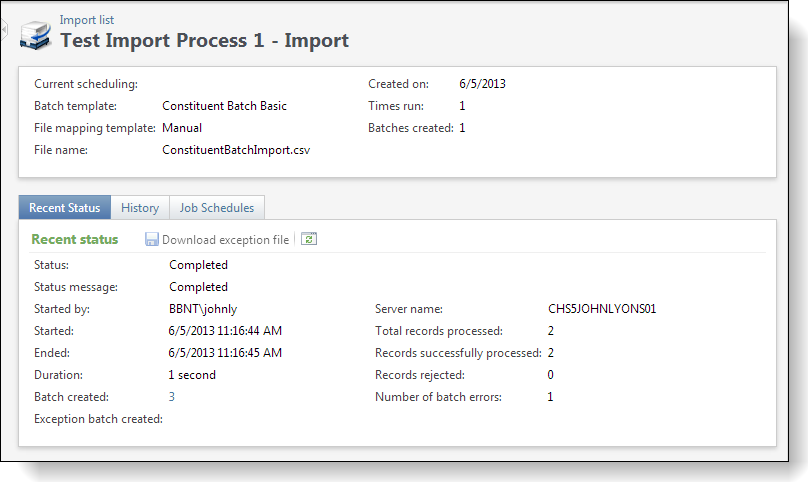Viewport: 808px width, 482px height.
Task: Click the Created on date 6/5/2013
Action: [x=482, y=84]
